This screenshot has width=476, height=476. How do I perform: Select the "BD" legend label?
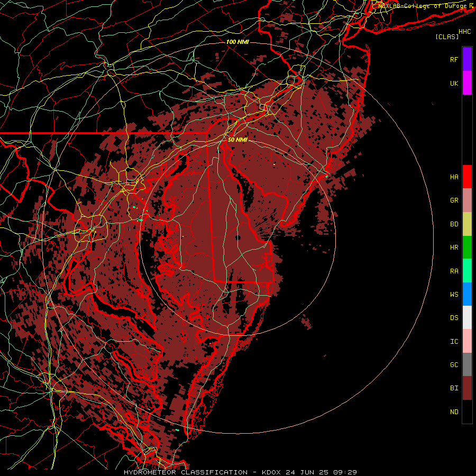(x=454, y=224)
